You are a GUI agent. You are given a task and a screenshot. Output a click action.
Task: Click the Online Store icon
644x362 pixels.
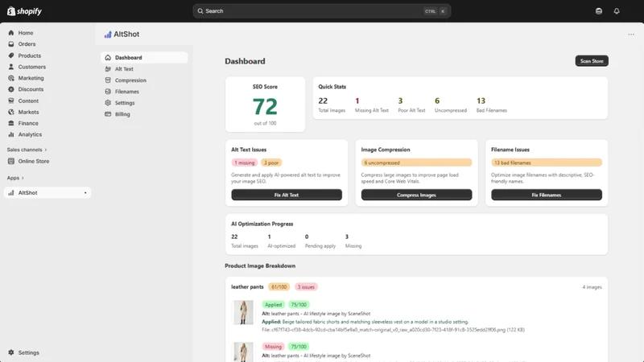click(x=11, y=162)
